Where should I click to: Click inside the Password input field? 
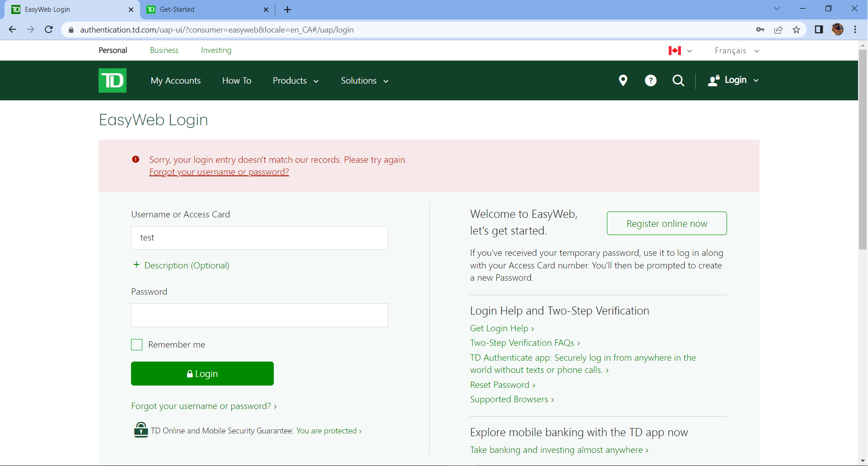[259, 315]
